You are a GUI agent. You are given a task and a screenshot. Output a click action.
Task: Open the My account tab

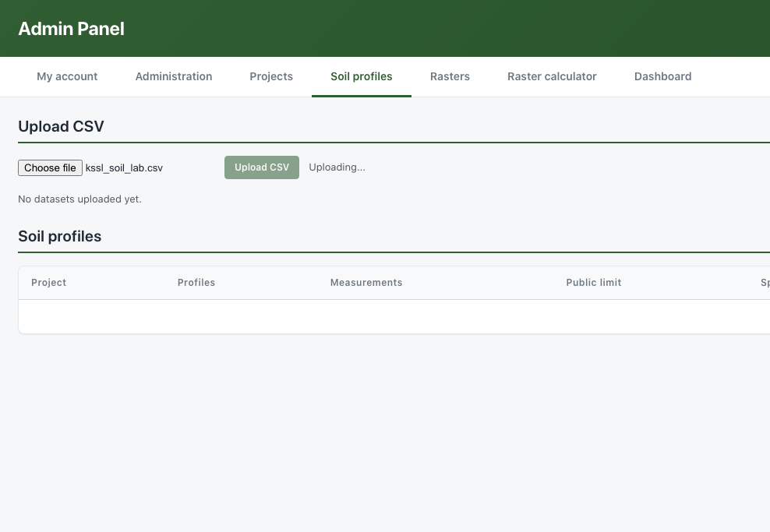(67, 76)
